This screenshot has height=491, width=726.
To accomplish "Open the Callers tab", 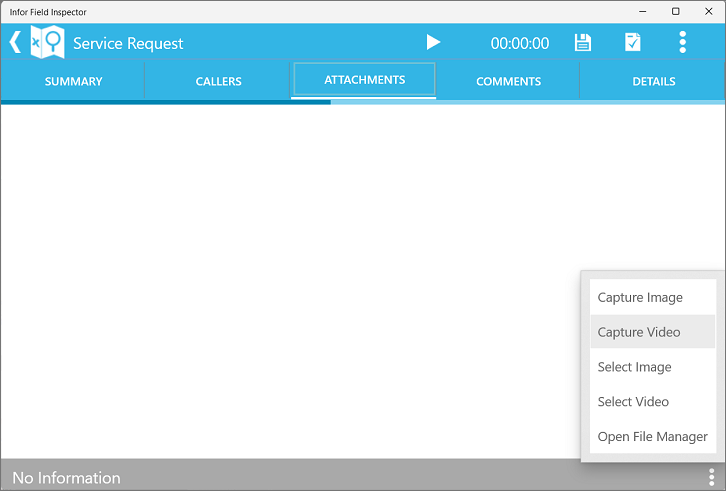I will (218, 81).
